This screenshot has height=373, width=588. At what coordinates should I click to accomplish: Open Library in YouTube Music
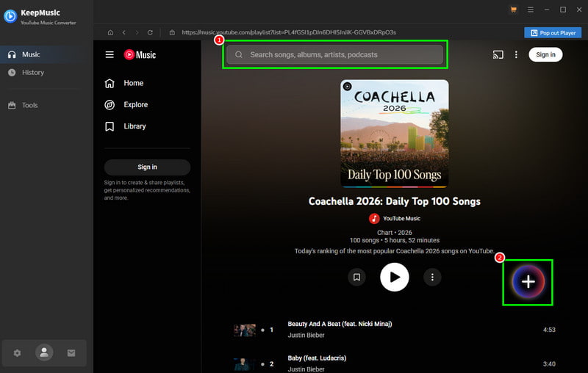[135, 126]
